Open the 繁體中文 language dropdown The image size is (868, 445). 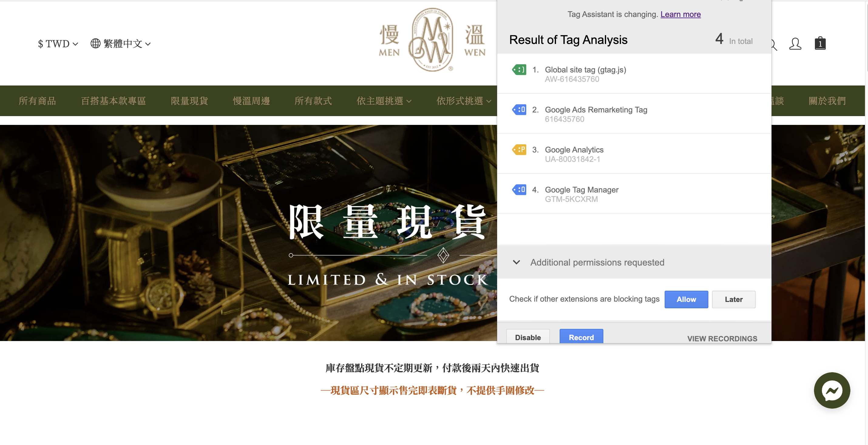click(120, 43)
